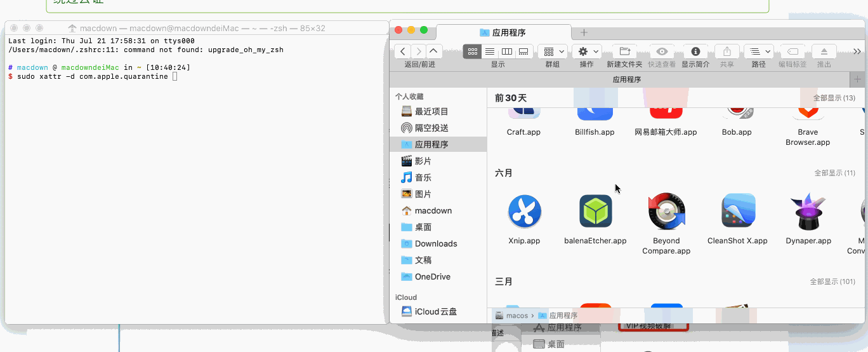The image size is (868, 352).
Task: Select the Brave Browser.app icon
Action: point(808,114)
